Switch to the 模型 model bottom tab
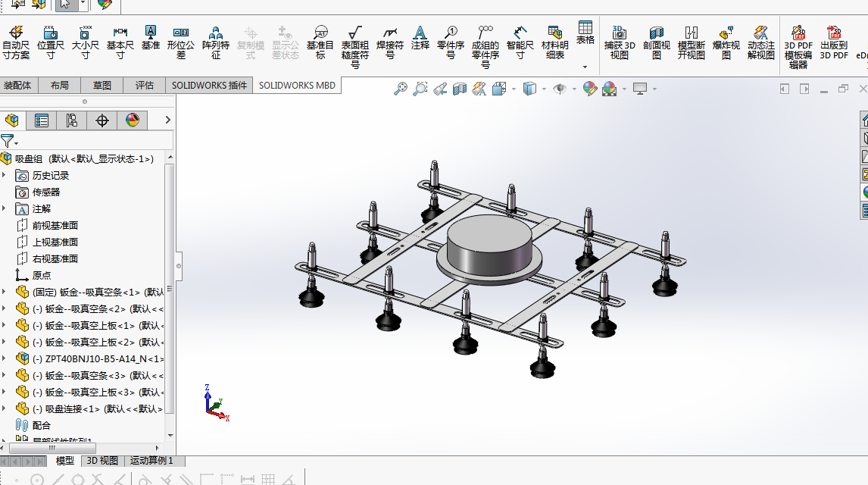 [65, 461]
